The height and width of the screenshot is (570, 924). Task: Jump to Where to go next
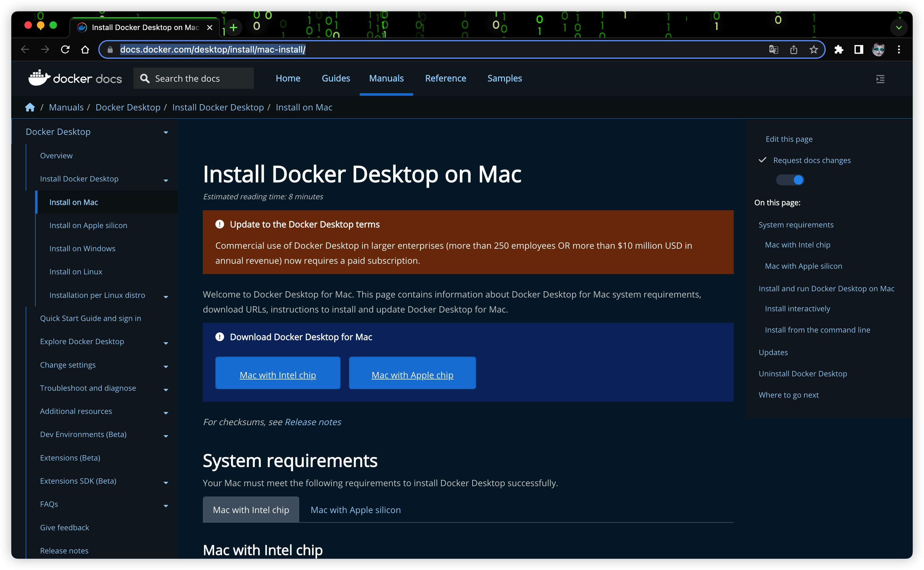coord(788,395)
